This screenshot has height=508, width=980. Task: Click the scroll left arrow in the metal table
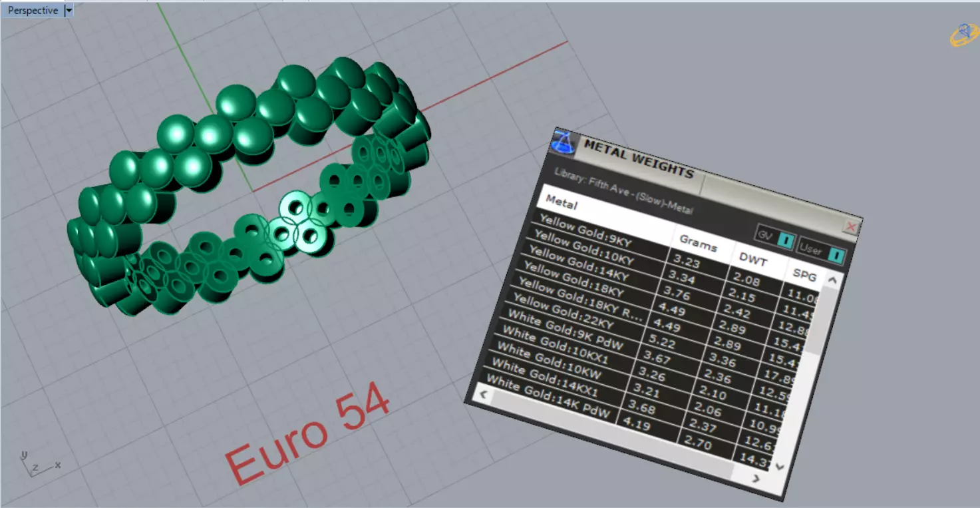coord(483,394)
